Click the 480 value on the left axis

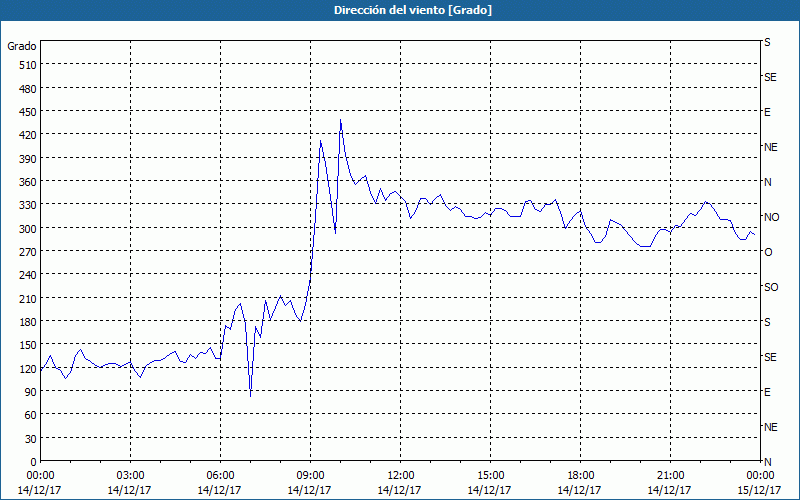pos(28,89)
